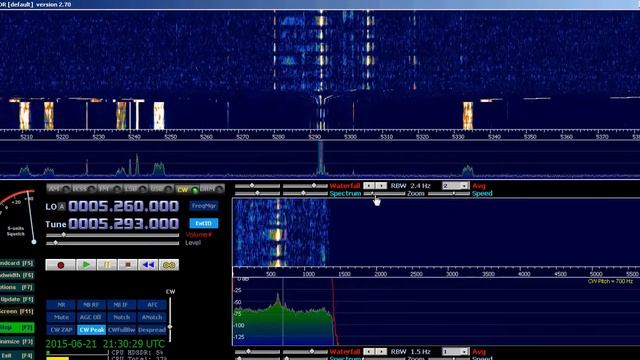Increase lower RBW 1.5 Hz with right arrow
640x360 pixels.
381,351
